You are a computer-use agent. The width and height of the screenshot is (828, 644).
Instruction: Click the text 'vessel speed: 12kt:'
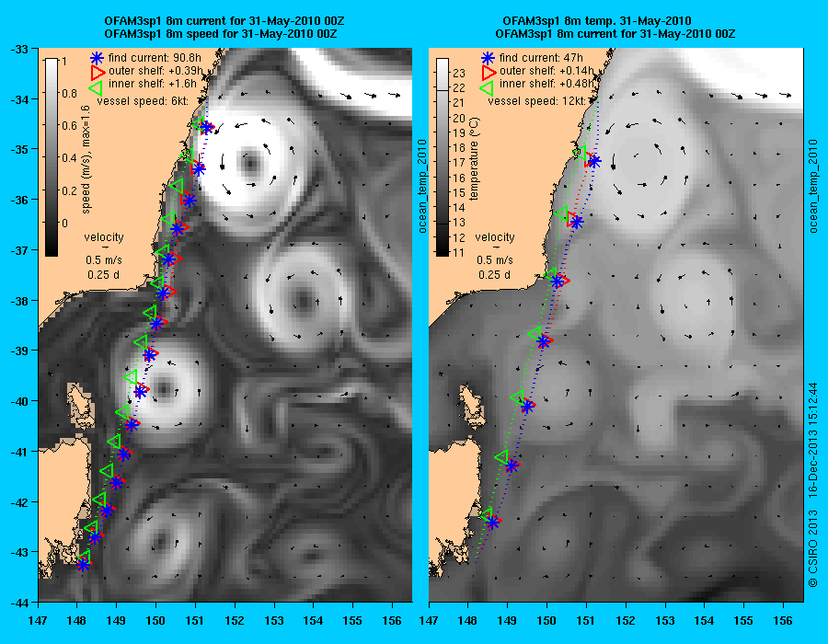coord(536,101)
